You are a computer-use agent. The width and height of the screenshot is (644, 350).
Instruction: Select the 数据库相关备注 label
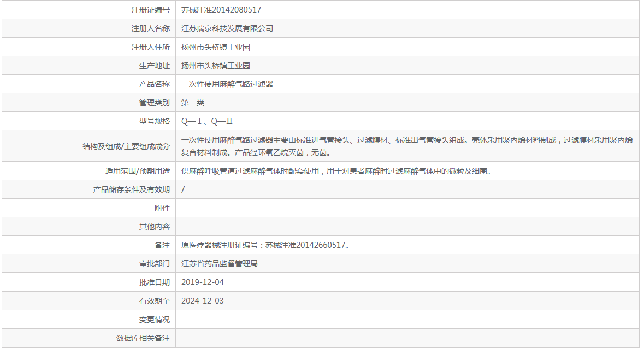[x=143, y=338]
